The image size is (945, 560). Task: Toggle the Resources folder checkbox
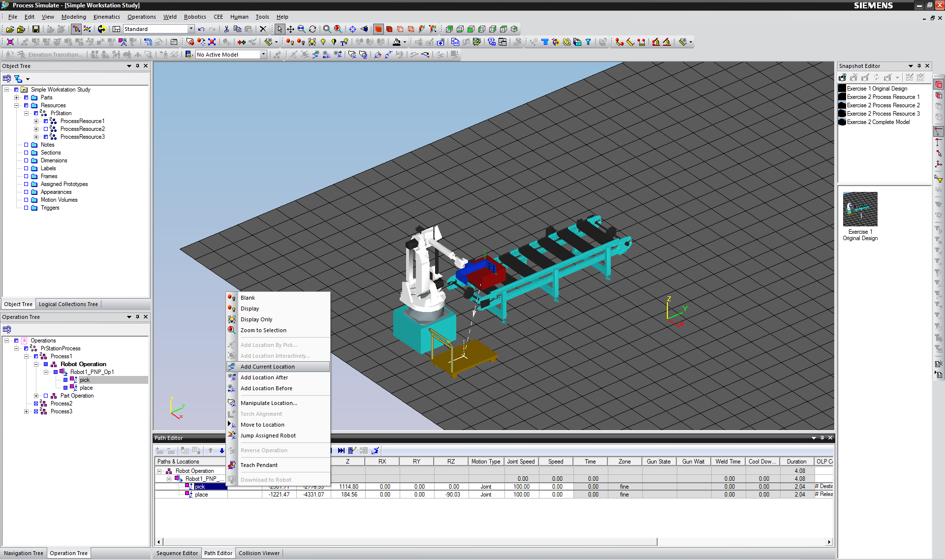[26, 105]
